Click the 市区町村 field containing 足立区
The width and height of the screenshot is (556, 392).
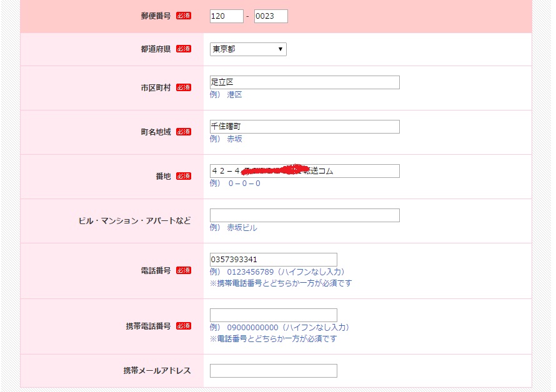point(305,82)
